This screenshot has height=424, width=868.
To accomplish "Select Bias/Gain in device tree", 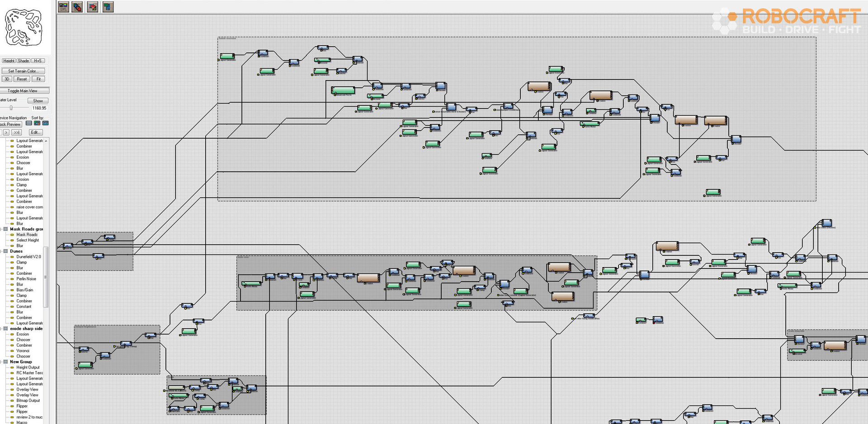I will pos(25,290).
